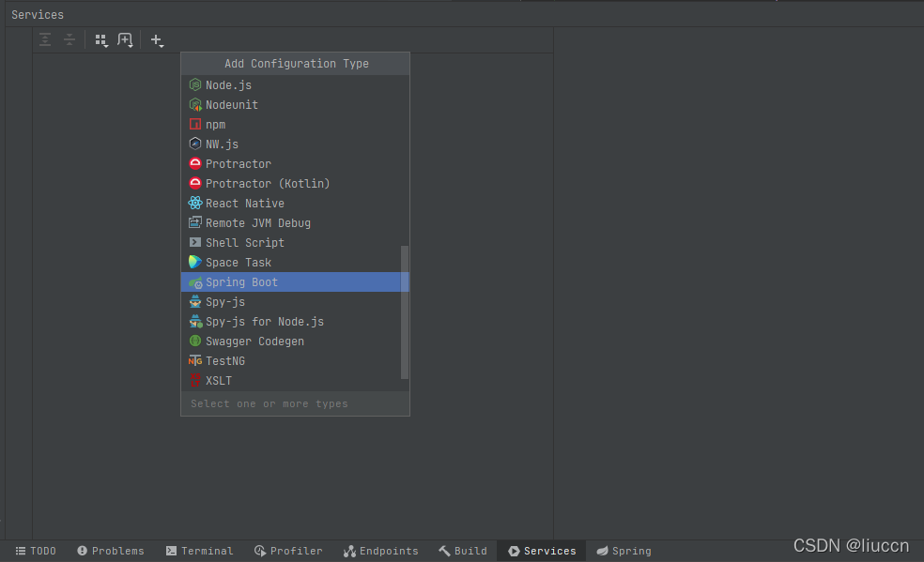Select Protractor (Kotlin) entry
Screen dimensions: 924x562
(x=295, y=184)
